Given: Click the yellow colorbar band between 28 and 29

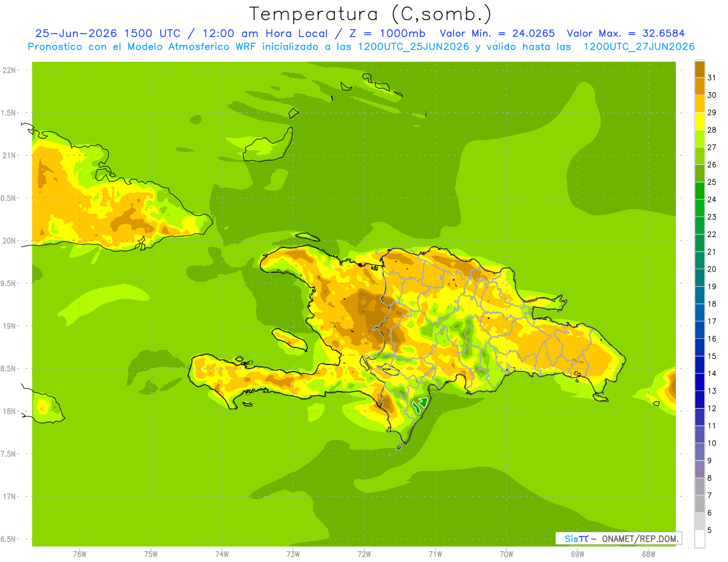Looking at the screenshot, I should [699, 121].
